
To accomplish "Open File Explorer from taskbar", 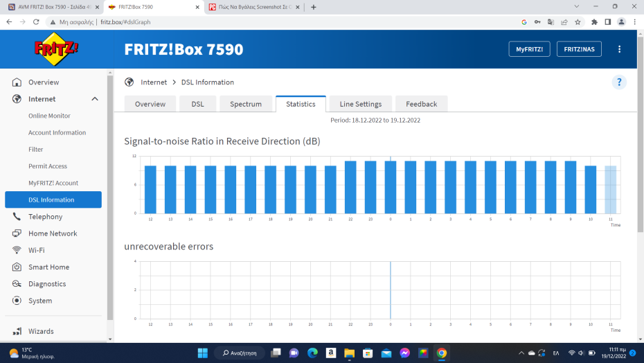I will 349,353.
